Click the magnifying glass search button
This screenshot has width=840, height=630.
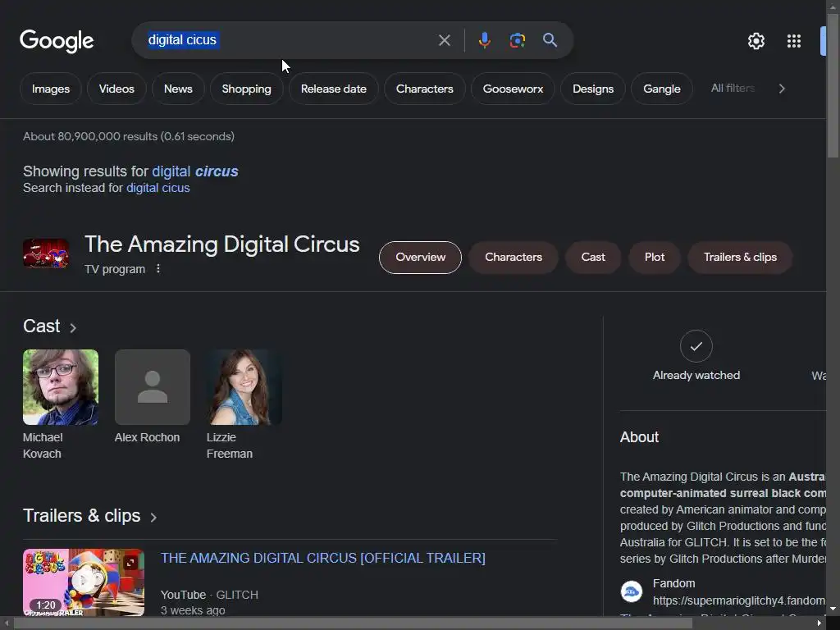click(550, 40)
